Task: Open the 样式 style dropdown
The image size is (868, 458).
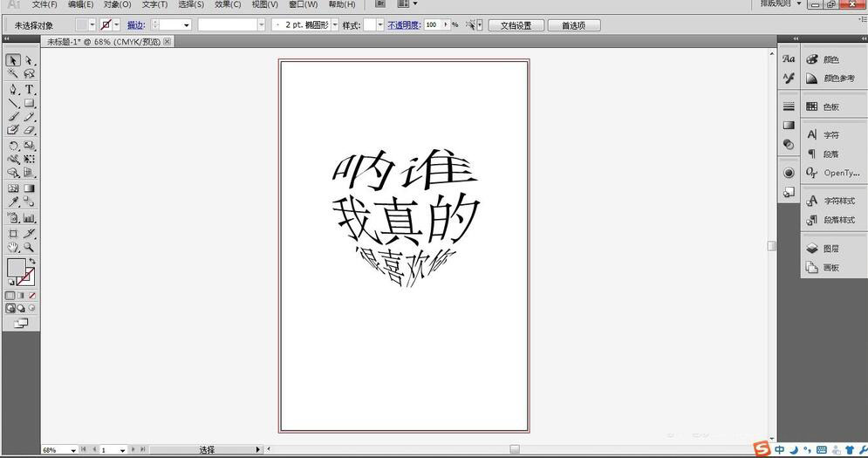Action: 379,25
